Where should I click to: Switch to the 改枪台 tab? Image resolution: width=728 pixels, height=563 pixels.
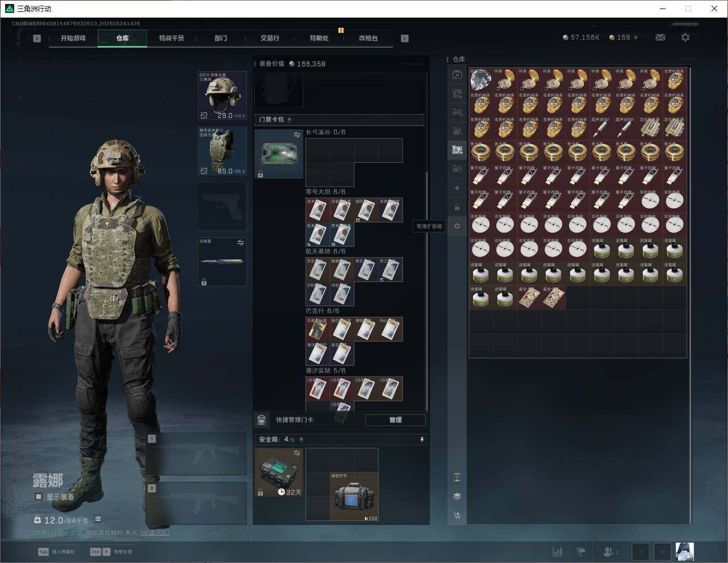coord(368,38)
